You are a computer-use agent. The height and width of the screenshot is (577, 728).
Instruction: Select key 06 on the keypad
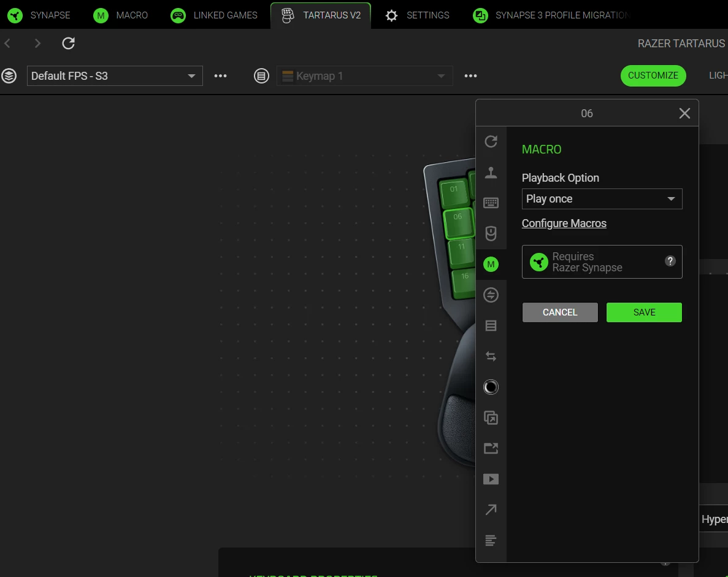(458, 223)
